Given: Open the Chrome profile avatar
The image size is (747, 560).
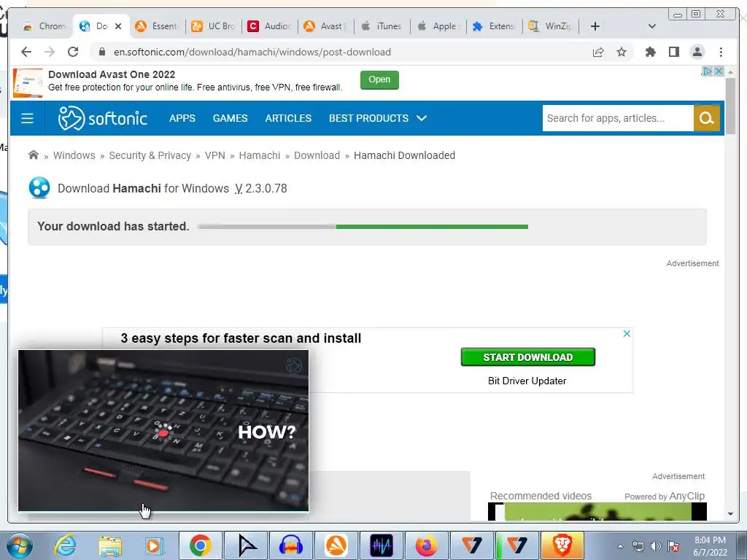Looking at the screenshot, I should [x=697, y=52].
